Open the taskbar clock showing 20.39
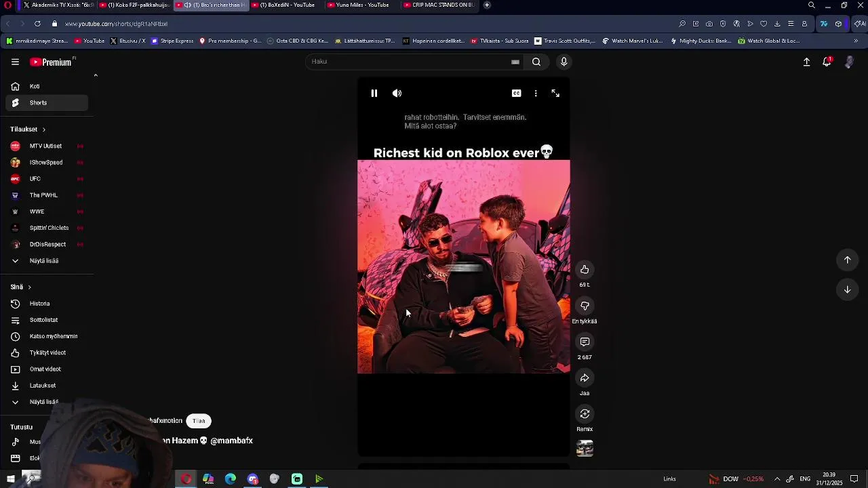The width and height of the screenshot is (868, 488). pos(829,479)
